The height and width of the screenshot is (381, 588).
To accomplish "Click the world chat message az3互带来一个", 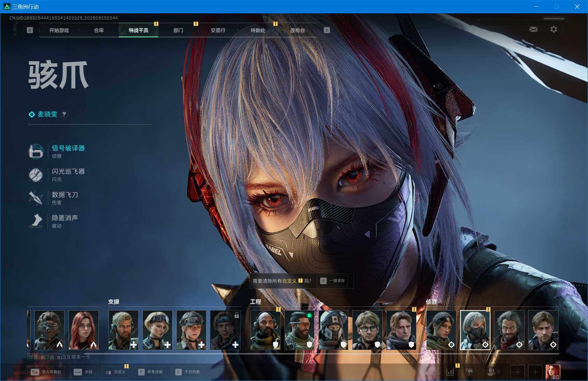I will point(74,357).
